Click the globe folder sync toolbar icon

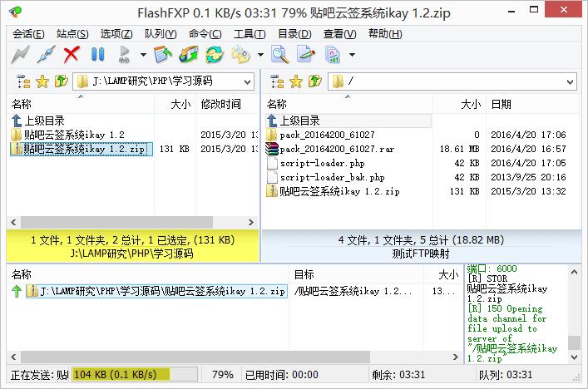189,55
